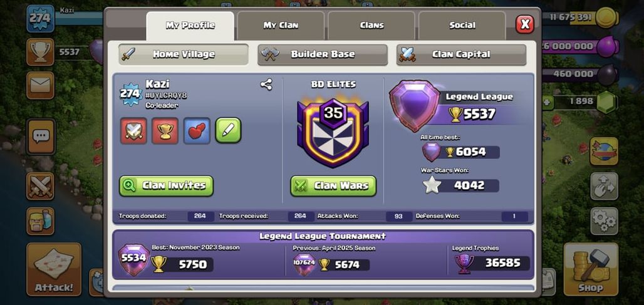Click the green pencil edit icon
The image size is (644, 305).
229,130
